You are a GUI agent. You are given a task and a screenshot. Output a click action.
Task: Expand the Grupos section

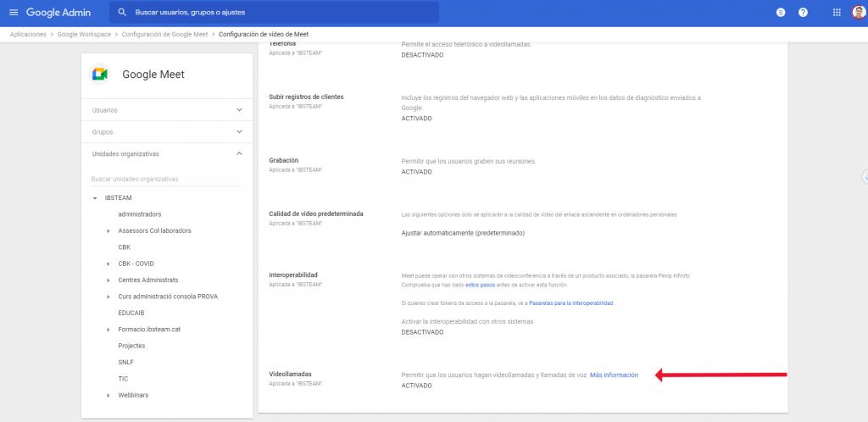(239, 132)
